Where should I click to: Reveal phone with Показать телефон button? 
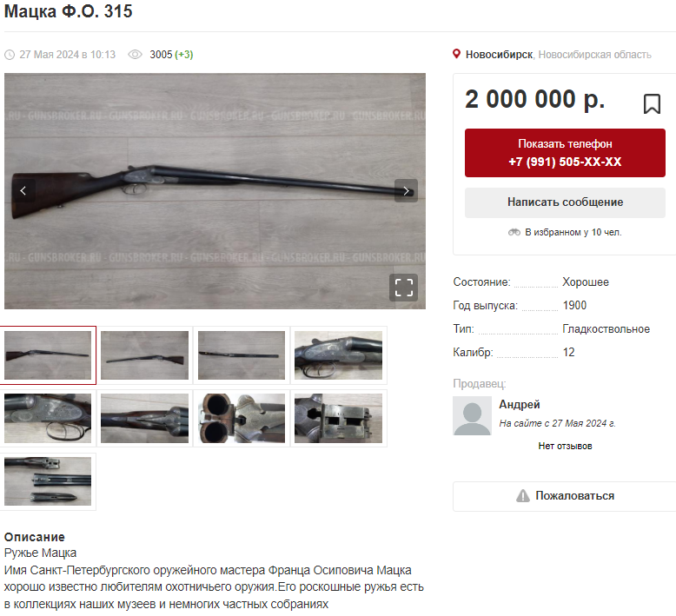[x=565, y=153]
